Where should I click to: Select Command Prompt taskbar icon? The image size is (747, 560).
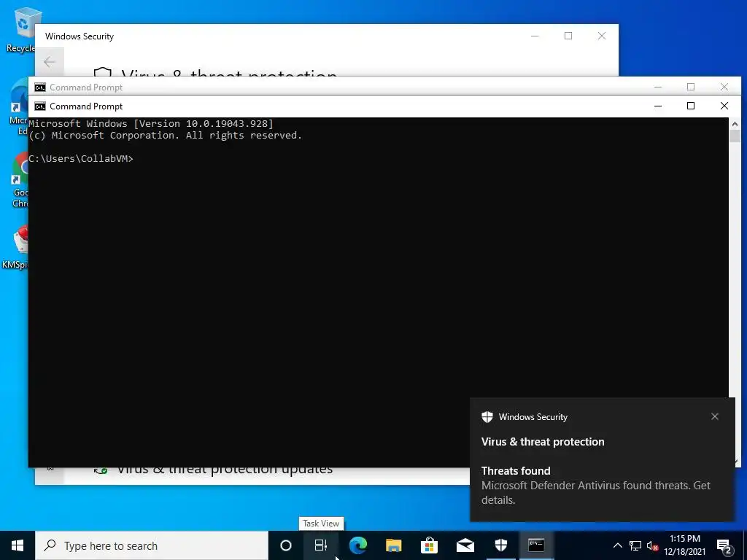pos(536,545)
